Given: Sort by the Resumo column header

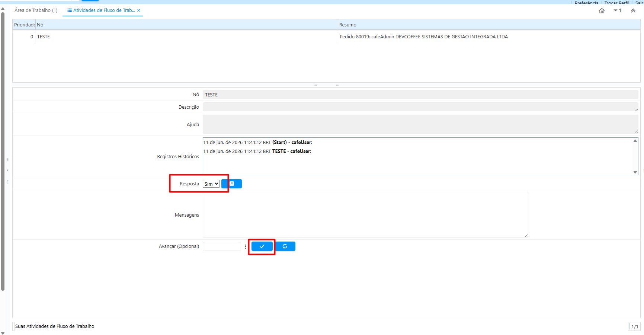Looking at the screenshot, I should coord(489,25).
